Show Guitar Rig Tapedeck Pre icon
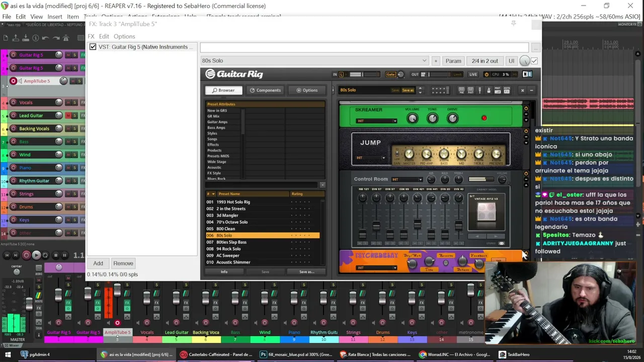 pyautogui.click(x=461, y=90)
